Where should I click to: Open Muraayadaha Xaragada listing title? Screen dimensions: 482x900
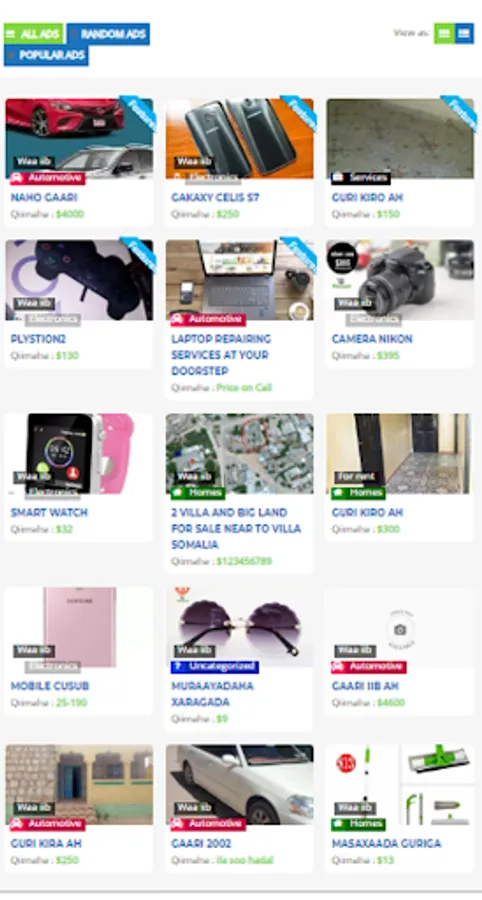click(212, 694)
